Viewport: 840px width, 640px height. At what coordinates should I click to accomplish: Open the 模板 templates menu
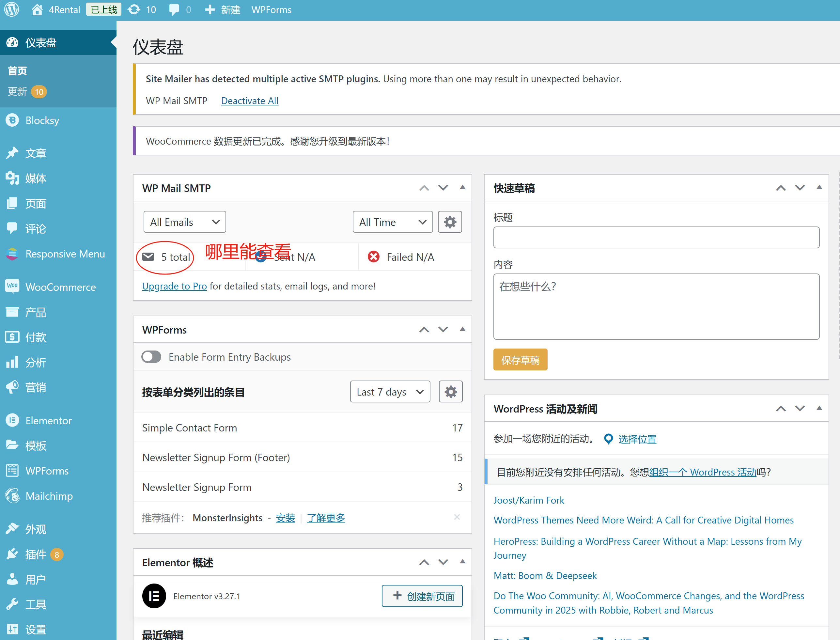click(x=58, y=446)
